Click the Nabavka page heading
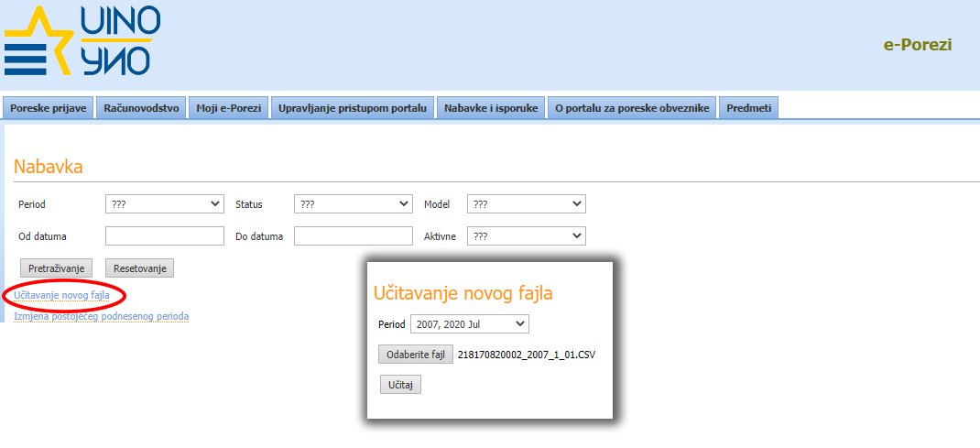 click(49, 167)
